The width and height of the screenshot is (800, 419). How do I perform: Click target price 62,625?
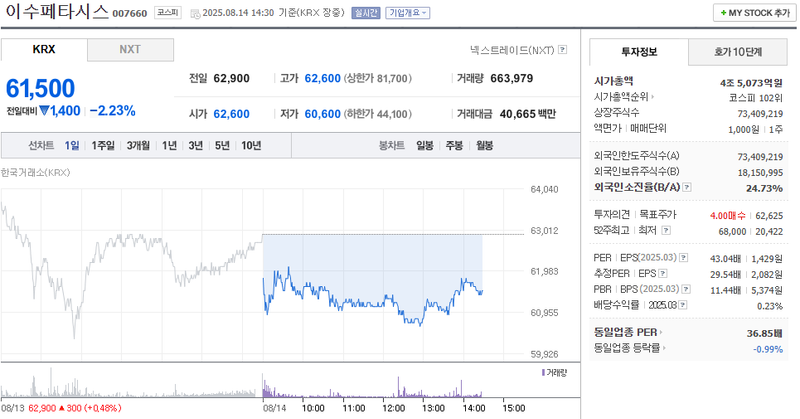pyautogui.click(x=769, y=216)
